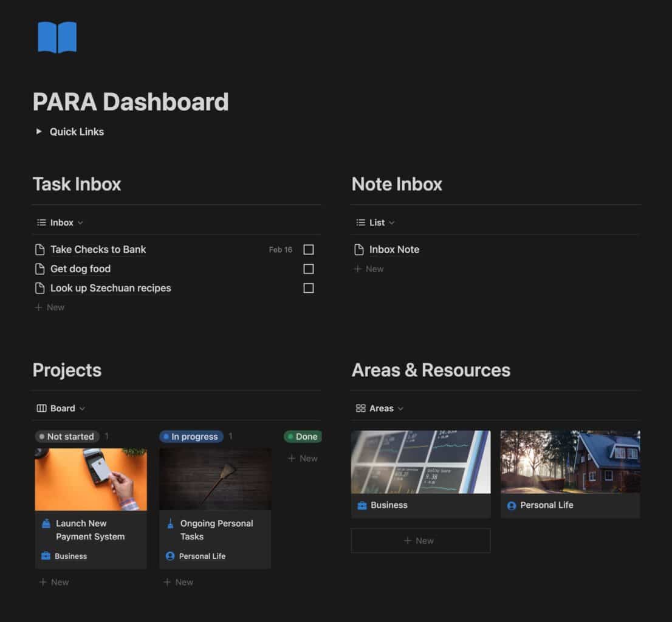Click the page icon beside Get dog food
Image resolution: width=672 pixels, height=622 pixels.
click(x=40, y=269)
